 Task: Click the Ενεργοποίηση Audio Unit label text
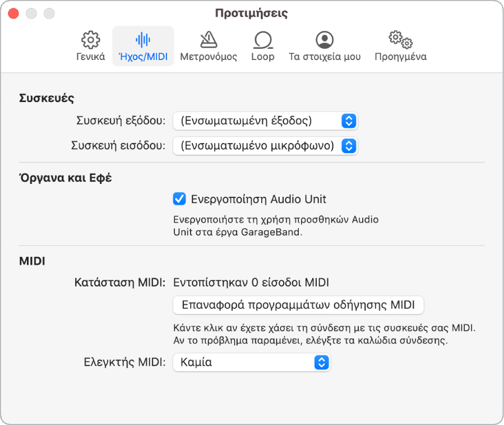pyautogui.click(x=258, y=199)
